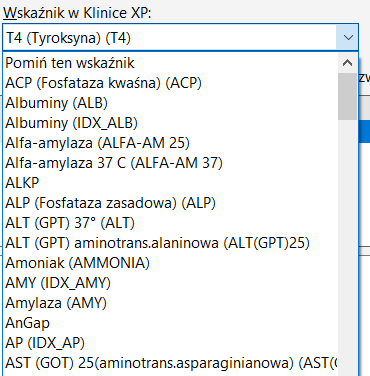Select Albuminy (IDX_ALB) entry
This screenshot has height=376, width=370.
click(x=171, y=123)
